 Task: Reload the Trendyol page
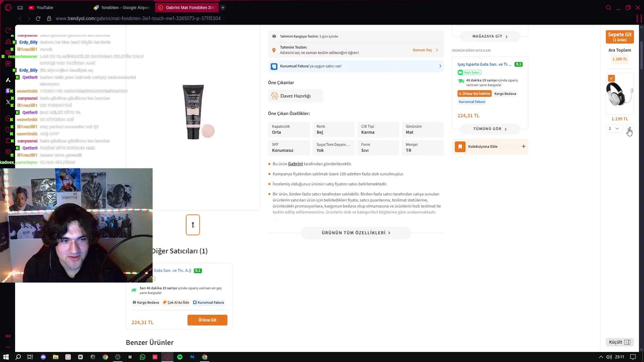point(38,19)
